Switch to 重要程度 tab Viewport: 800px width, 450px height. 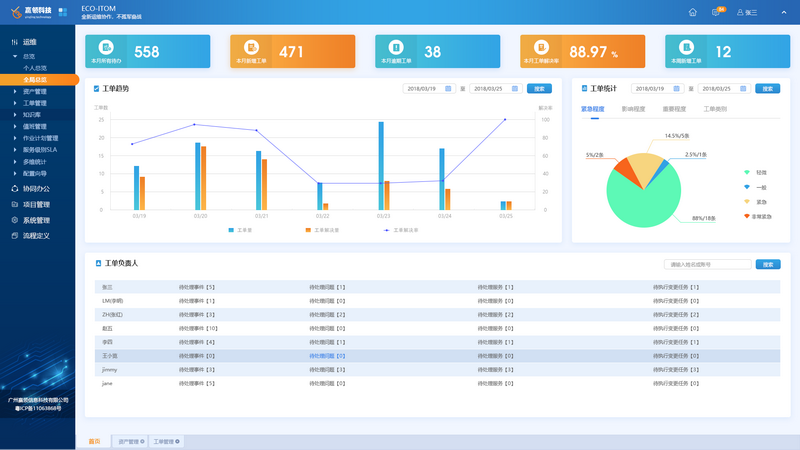[674, 109]
